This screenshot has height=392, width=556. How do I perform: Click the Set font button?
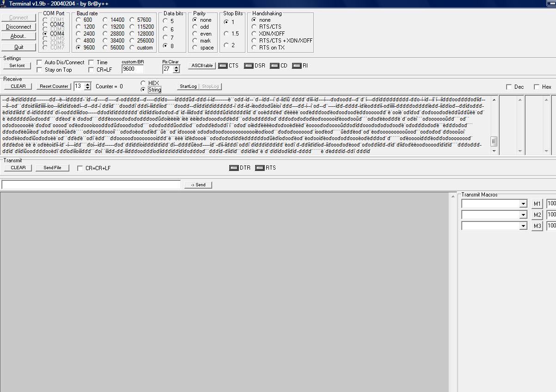17,66
